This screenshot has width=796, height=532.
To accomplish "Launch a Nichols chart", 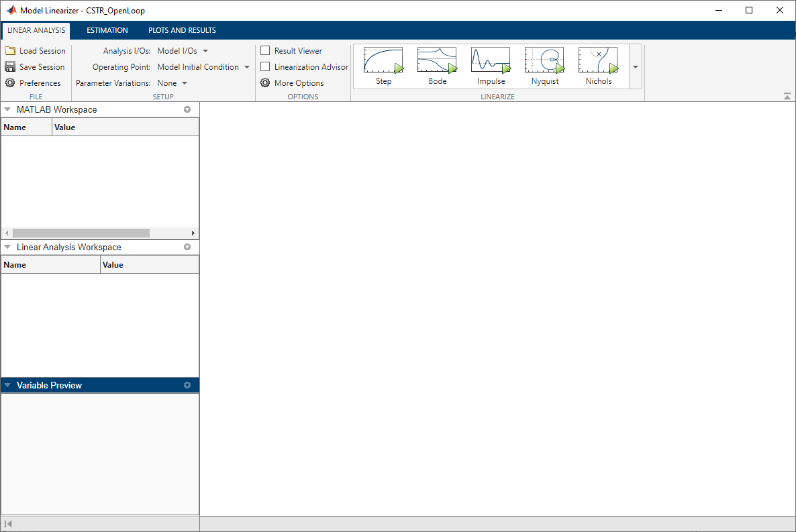I will point(597,64).
